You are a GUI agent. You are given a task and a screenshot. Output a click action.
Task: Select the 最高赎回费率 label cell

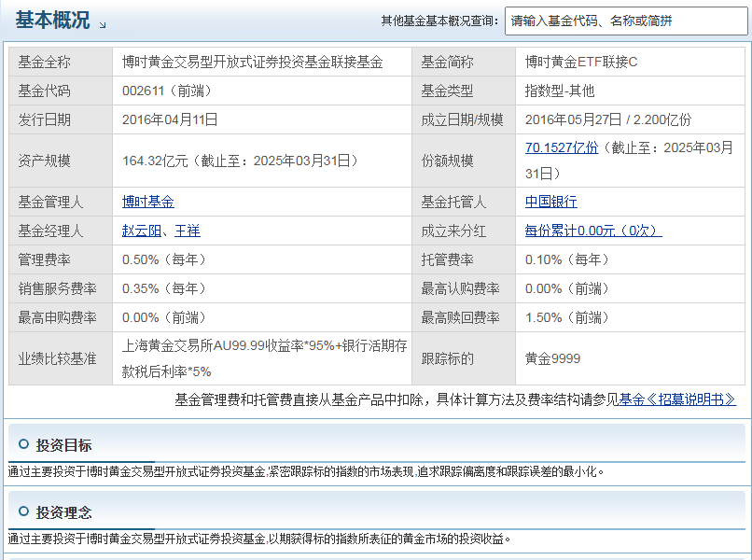click(464, 317)
